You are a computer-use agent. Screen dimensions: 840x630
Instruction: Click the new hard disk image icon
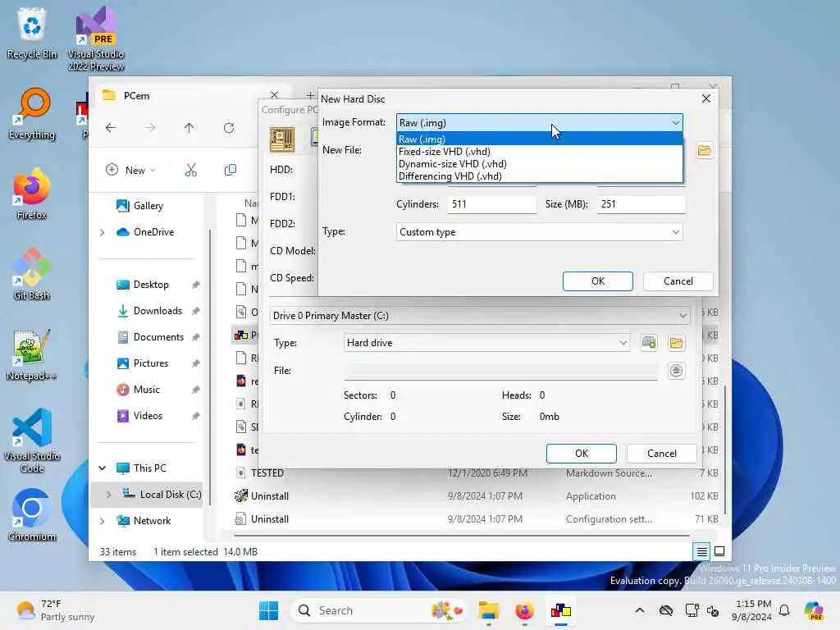pyautogui.click(x=649, y=343)
